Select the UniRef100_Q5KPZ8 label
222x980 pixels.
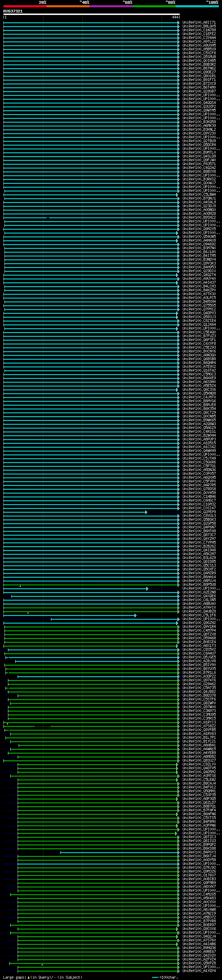point(199,963)
